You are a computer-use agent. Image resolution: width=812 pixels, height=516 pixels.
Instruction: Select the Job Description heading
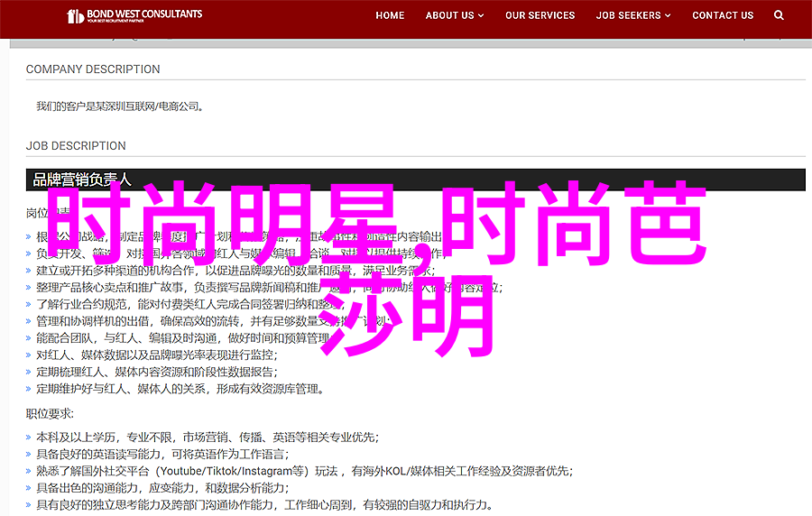click(x=76, y=146)
